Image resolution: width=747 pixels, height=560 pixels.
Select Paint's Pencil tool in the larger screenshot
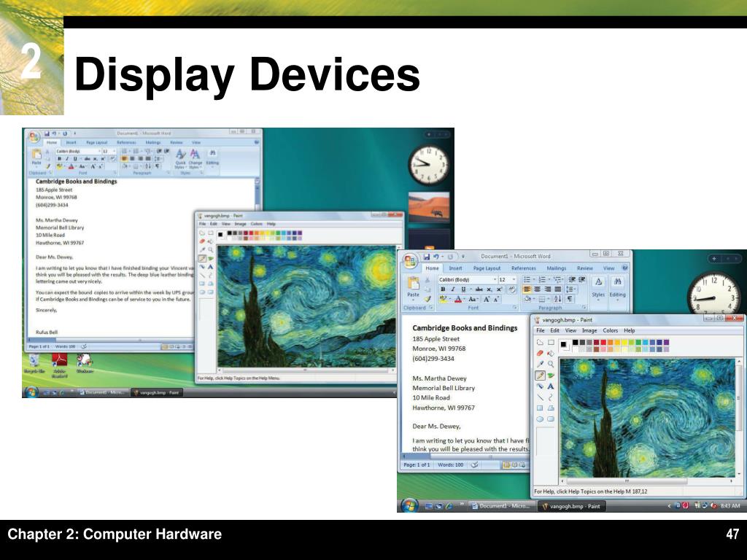click(x=540, y=376)
